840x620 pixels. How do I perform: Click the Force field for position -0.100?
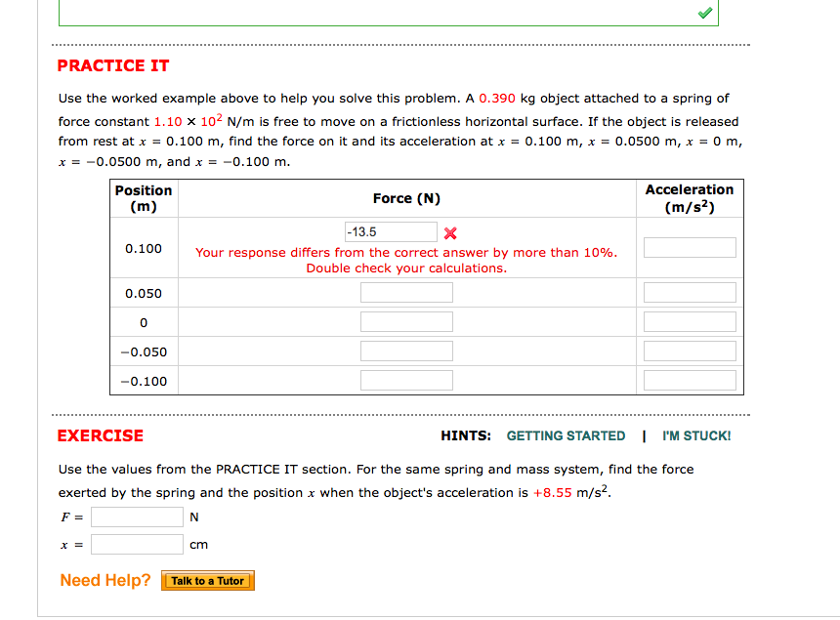(x=406, y=380)
